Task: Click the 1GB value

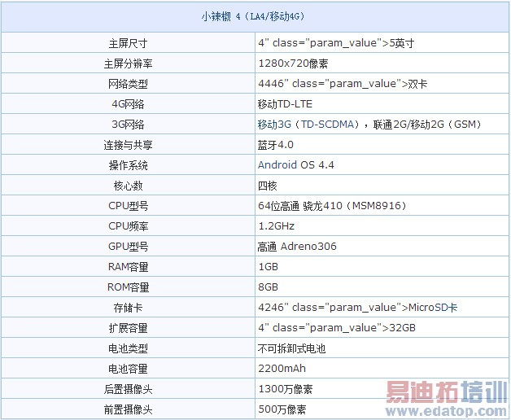Action: click(x=269, y=267)
